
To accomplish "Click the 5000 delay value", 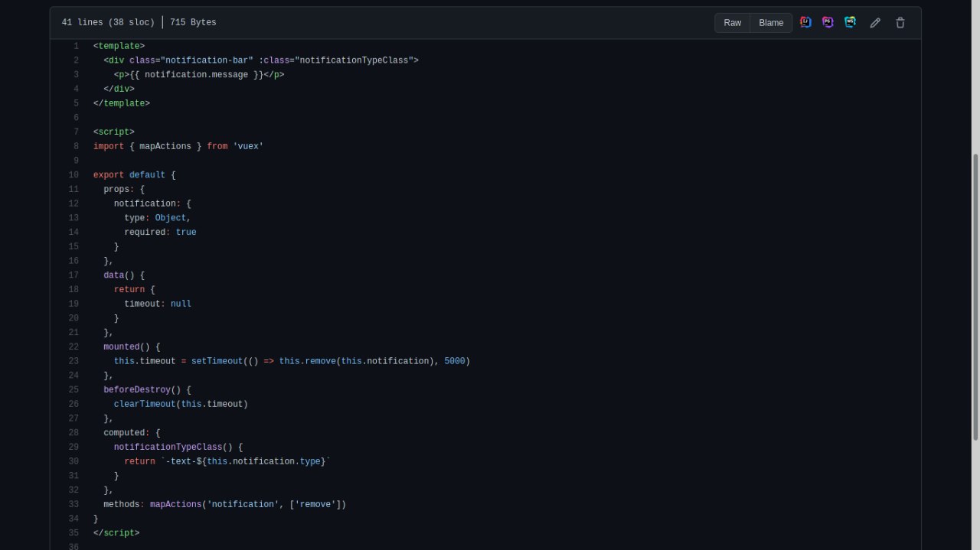I will tap(455, 361).
